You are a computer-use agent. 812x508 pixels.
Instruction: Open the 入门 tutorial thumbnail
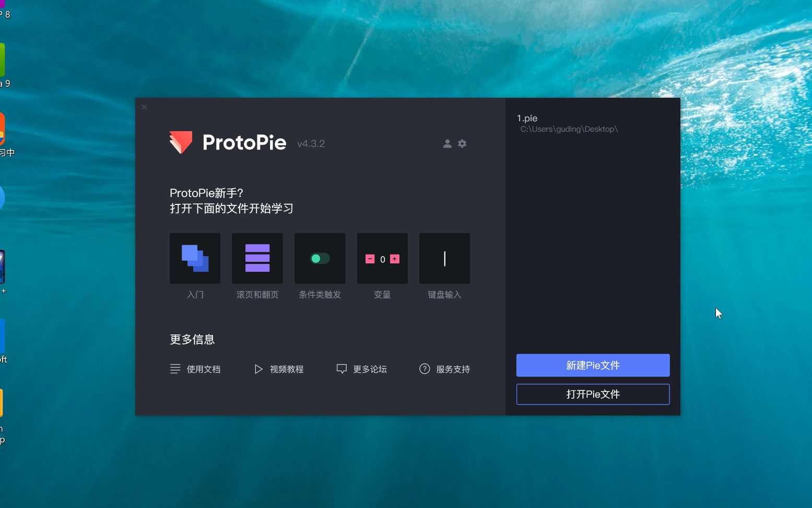click(x=195, y=258)
